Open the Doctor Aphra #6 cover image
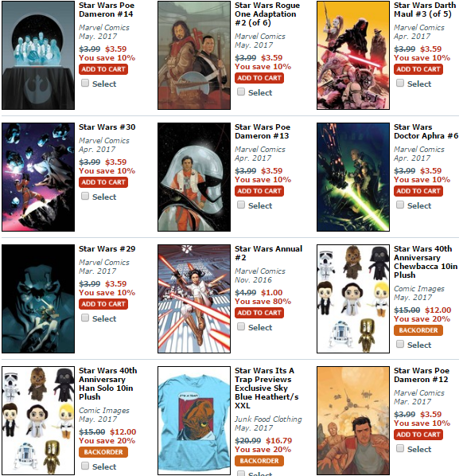This screenshot has width=463, height=476. tap(353, 177)
